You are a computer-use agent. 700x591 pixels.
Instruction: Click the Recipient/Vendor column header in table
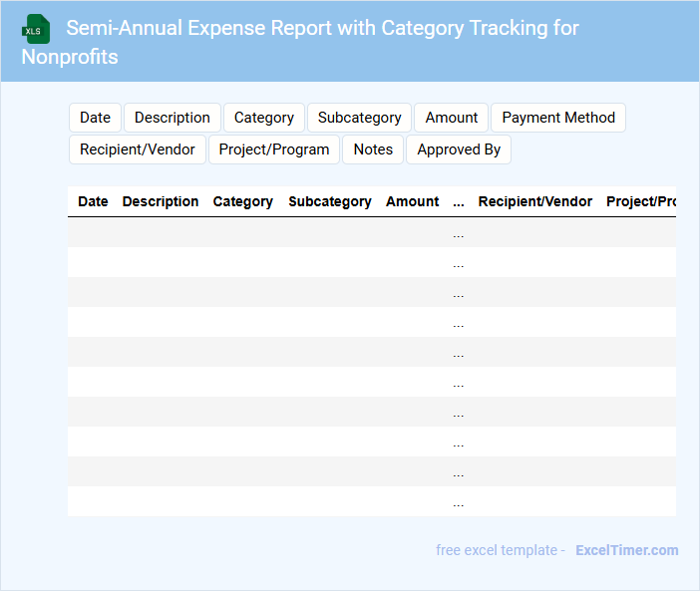coord(535,201)
